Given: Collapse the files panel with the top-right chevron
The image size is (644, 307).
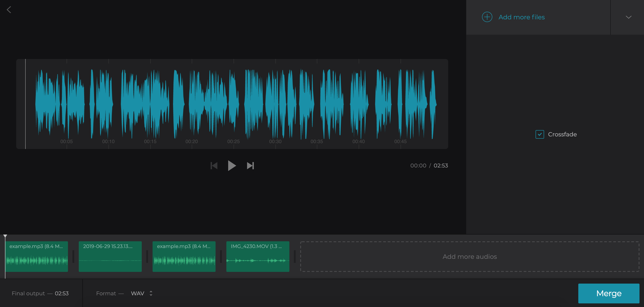Looking at the screenshot, I should click(628, 17).
